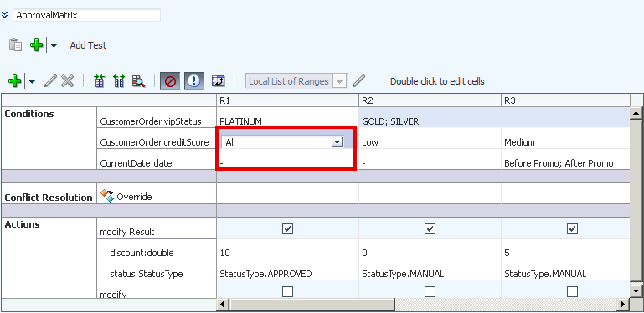Click the modify Result action label

[127, 232]
